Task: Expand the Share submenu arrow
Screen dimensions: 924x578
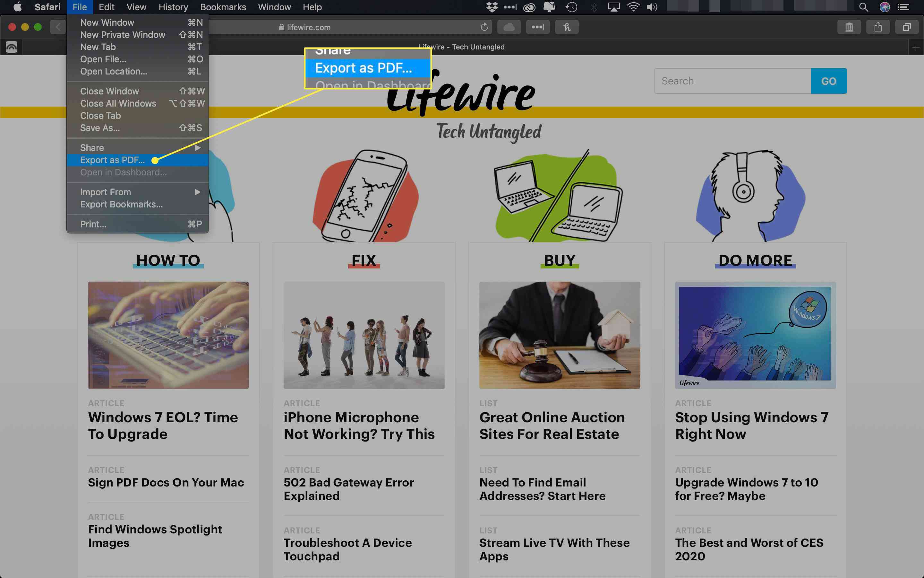Action: [197, 148]
